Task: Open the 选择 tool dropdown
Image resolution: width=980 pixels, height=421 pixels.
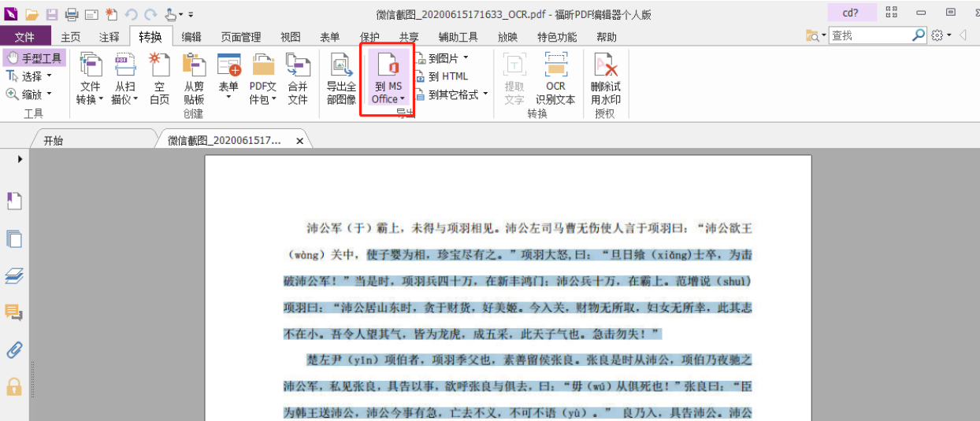Action: click(29, 76)
